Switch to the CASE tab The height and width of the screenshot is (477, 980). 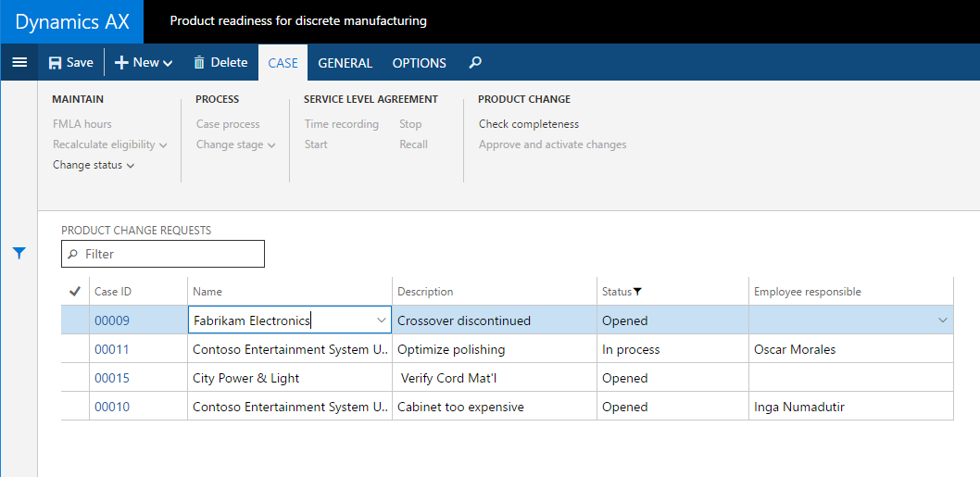283,62
